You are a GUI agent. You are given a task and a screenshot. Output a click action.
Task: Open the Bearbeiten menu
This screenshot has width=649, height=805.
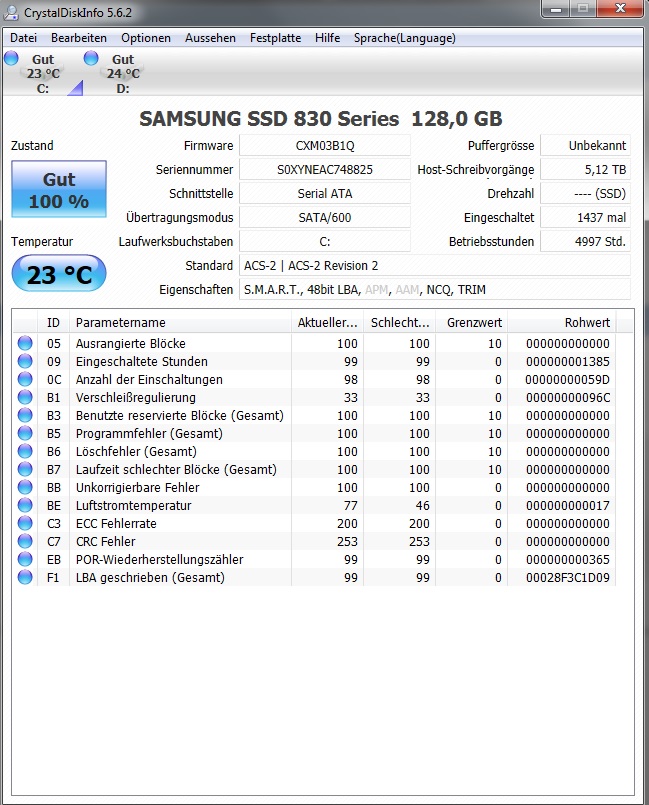click(79, 38)
